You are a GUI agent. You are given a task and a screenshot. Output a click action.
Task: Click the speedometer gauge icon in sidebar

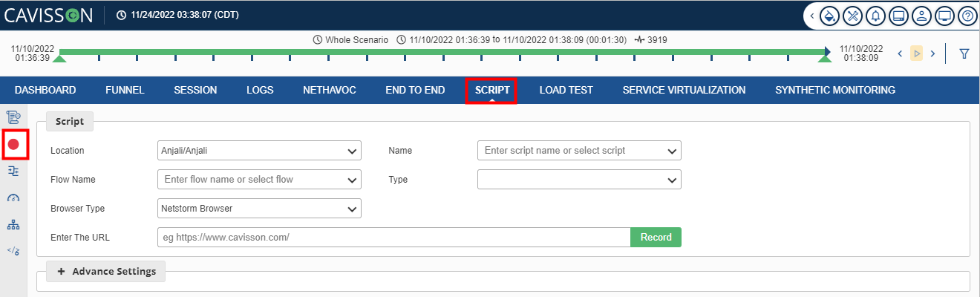click(x=13, y=198)
